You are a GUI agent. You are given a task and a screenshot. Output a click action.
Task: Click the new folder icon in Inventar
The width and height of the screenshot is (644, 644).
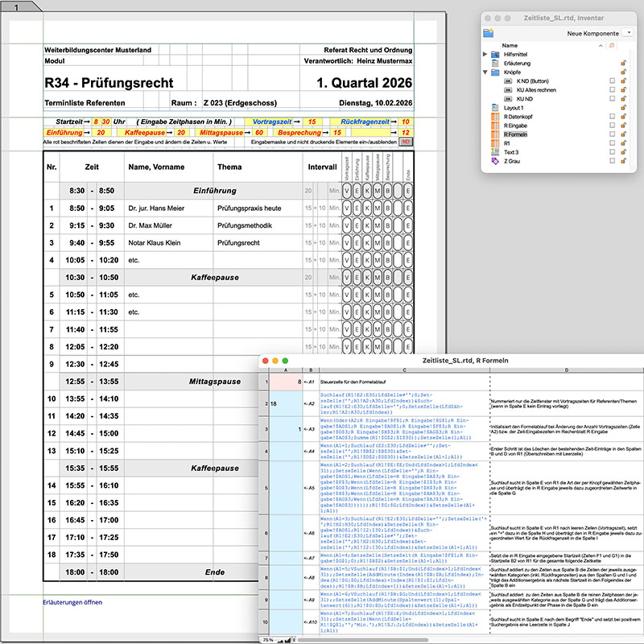pyautogui.click(x=488, y=32)
